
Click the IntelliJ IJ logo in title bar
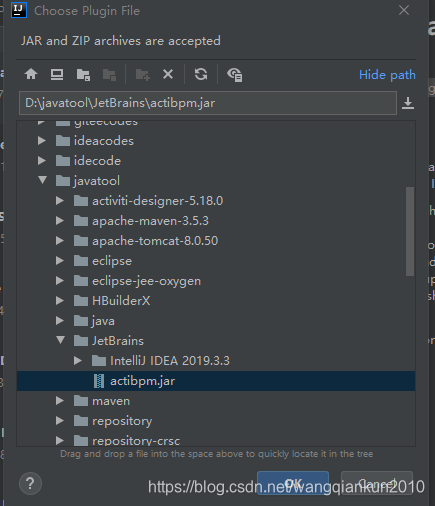point(19,10)
